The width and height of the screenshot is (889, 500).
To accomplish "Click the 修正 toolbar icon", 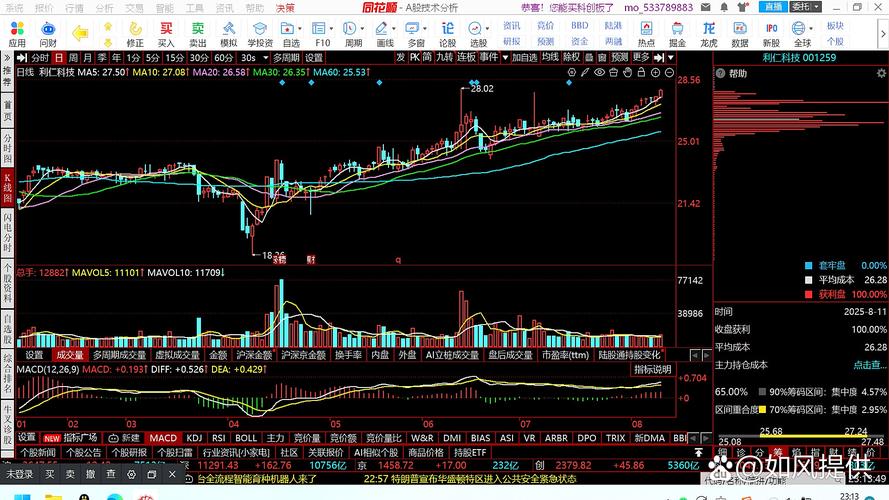I will point(135,33).
